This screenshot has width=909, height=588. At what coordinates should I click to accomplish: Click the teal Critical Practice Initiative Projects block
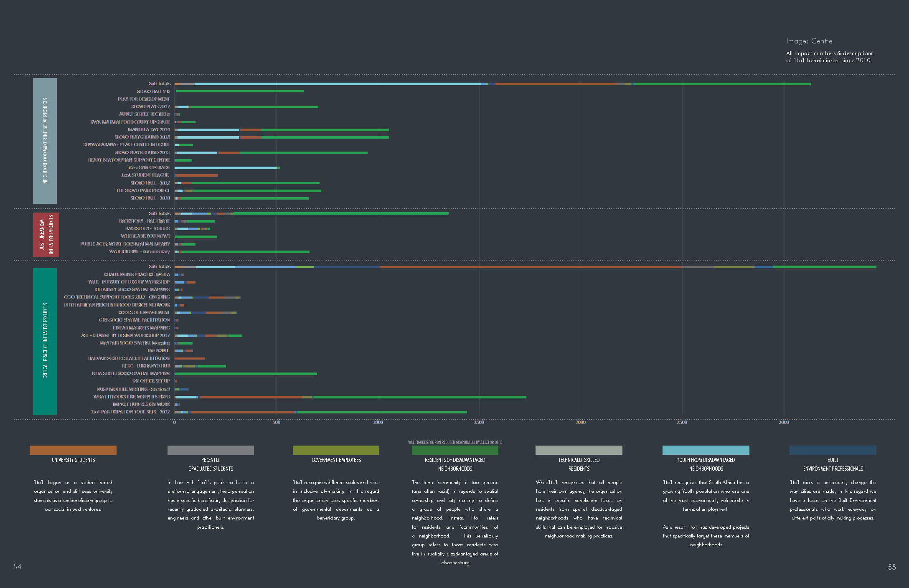[45, 341]
